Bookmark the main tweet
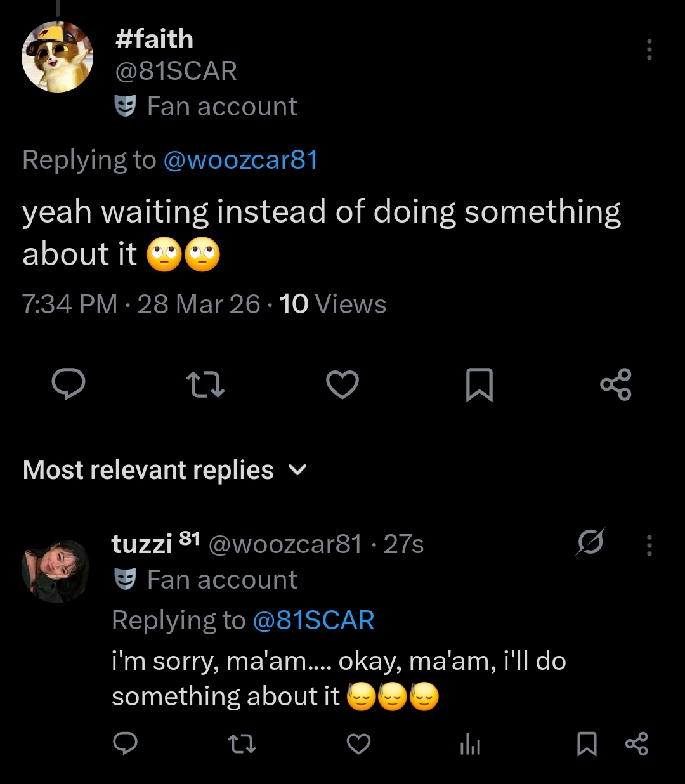 (480, 384)
